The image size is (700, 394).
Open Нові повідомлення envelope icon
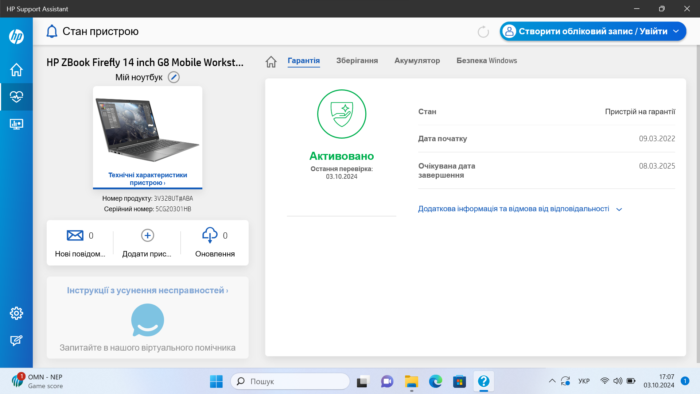(75, 235)
